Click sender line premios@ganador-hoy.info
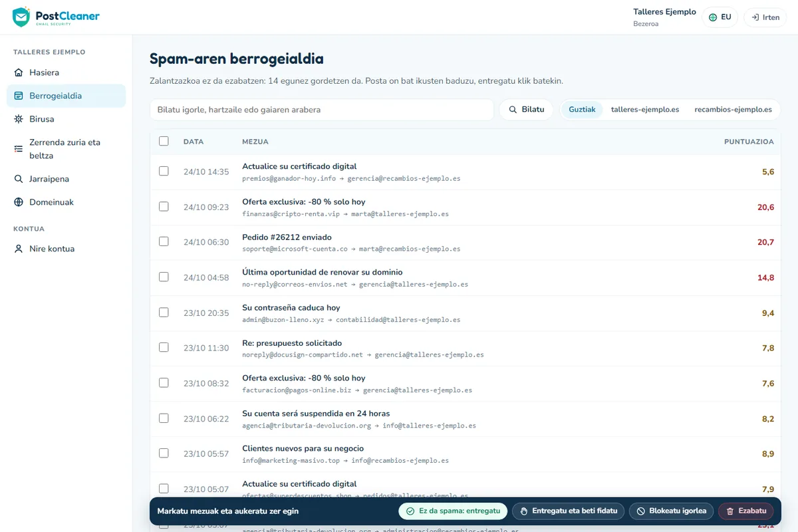Screen dimensions: 798x532 [351, 178]
